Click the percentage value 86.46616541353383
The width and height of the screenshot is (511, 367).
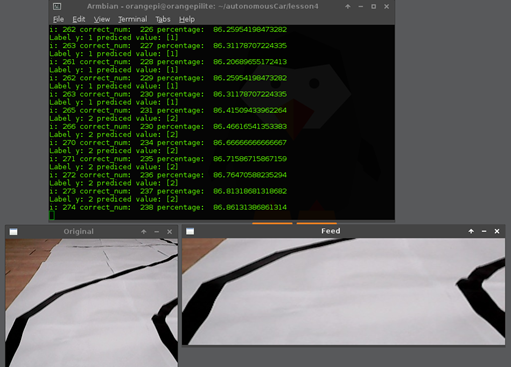click(x=250, y=126)
